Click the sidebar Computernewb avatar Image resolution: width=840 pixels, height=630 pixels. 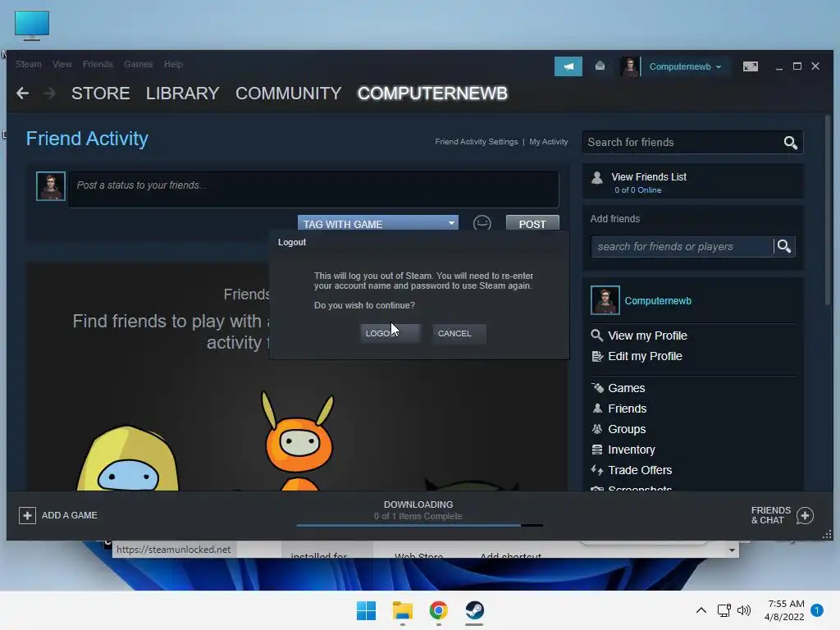click(605, 300)
